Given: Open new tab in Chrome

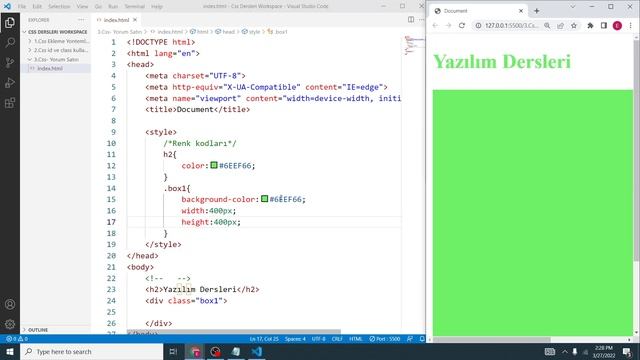Looking at the screenshot, I should click(x=537, y=11).
